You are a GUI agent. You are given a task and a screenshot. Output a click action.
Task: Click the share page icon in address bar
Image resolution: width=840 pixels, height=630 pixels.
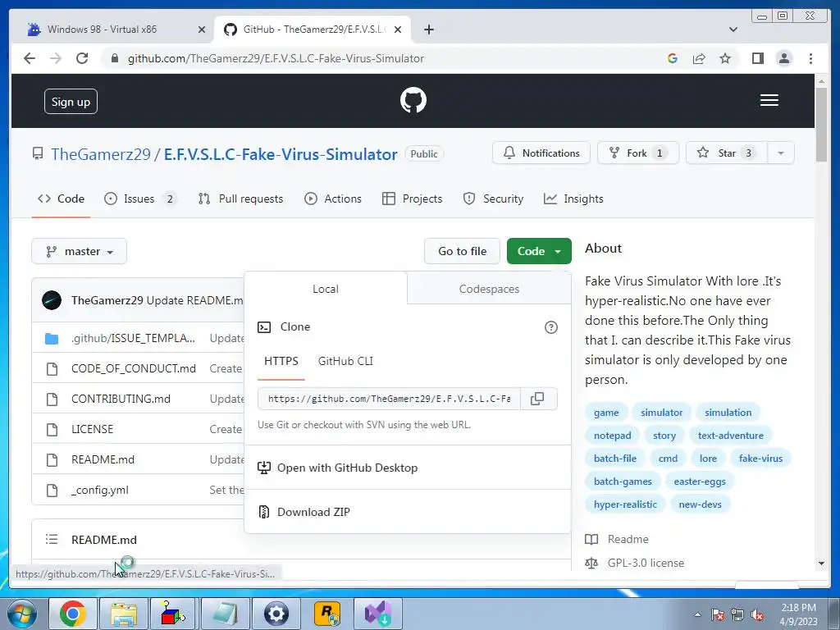pos(699,58)
